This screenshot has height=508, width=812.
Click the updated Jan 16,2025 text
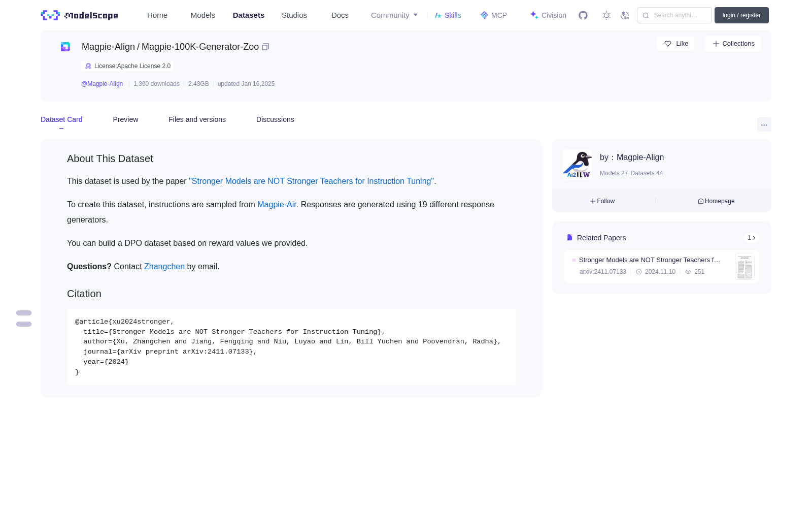click(246, 84)
